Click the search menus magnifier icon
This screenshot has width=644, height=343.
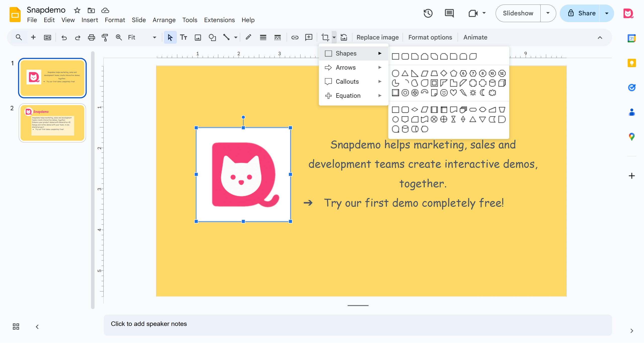coord(19,37)
